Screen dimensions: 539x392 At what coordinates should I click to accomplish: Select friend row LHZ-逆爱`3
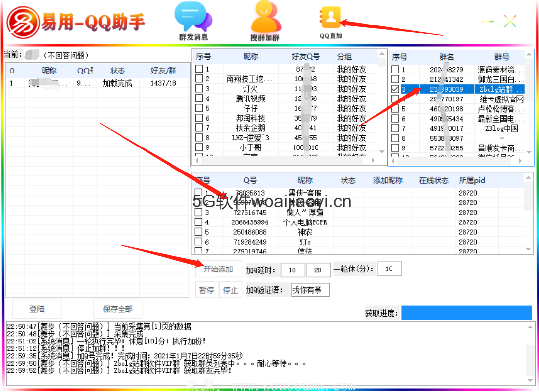[286, 138]
